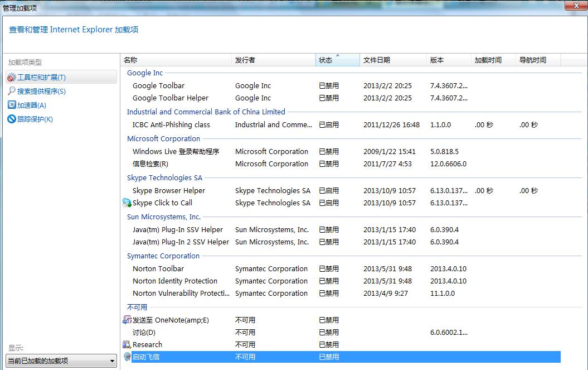
Task: Click version 12.0.6606.0 cell
Action: click(449, 164)
